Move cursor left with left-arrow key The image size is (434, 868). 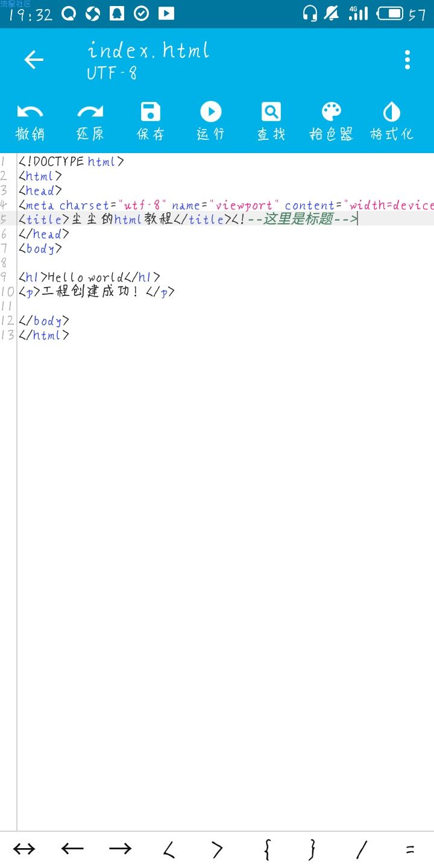[72, 849]
